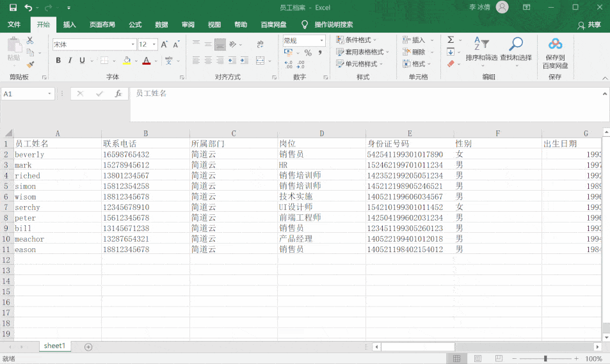
Task: Toggle Bold formatting
Action: (58, 60)
